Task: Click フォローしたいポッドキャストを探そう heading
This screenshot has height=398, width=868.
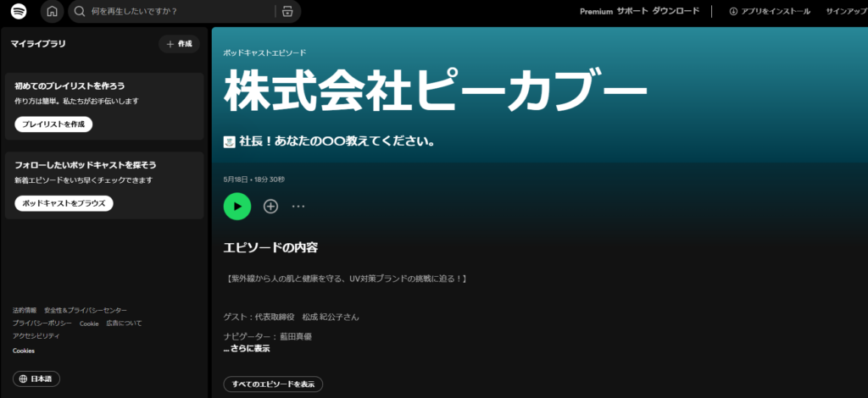Action: point(86,165)
